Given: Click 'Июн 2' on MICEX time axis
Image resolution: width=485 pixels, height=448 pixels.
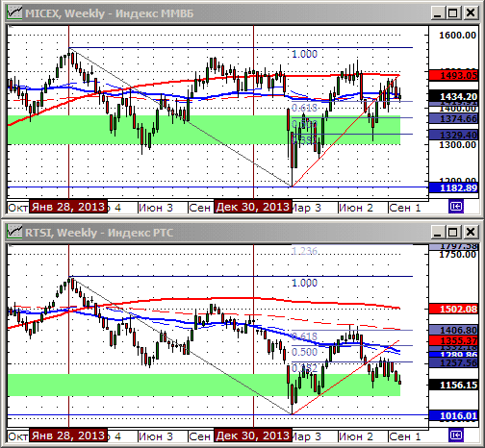Looking at the screenshot, I should (356, 208).
